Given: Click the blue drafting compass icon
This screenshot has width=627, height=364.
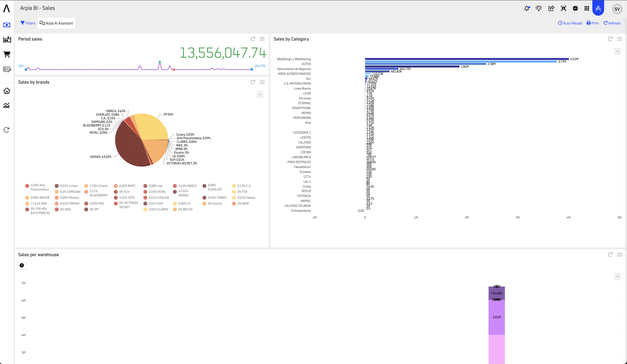Looking at the screenshot, I should pyautogui.click(x=598, y=8).
